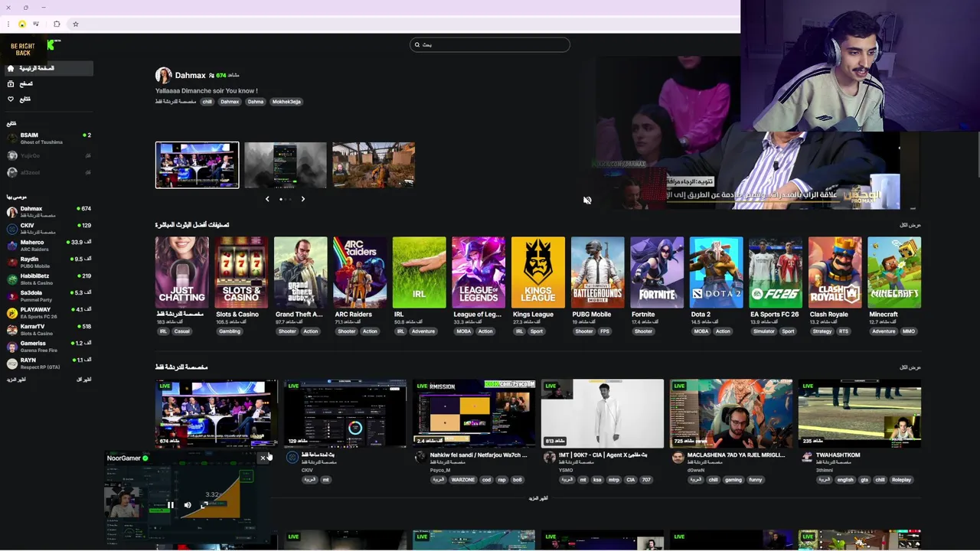View all top live categories link

[x=910, y=225]
